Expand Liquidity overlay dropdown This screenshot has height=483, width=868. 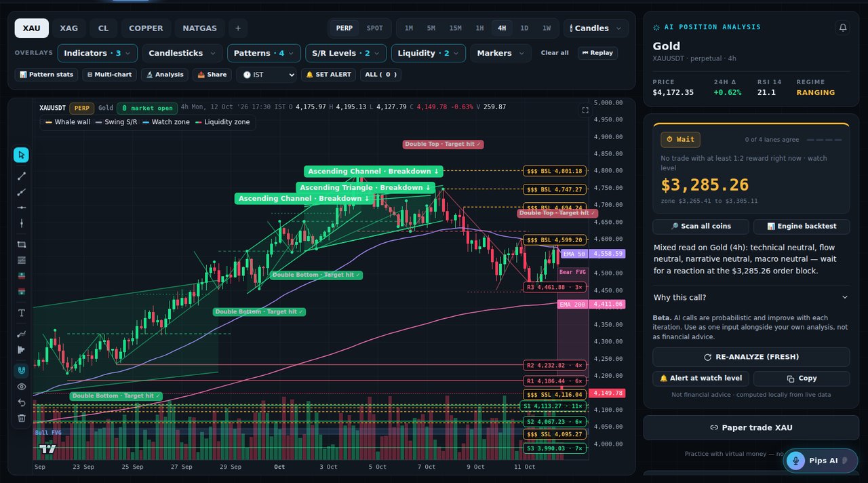429,53
